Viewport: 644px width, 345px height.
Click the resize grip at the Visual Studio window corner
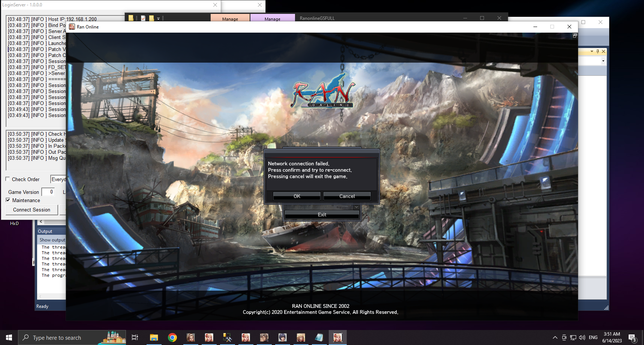click(606, 307)
